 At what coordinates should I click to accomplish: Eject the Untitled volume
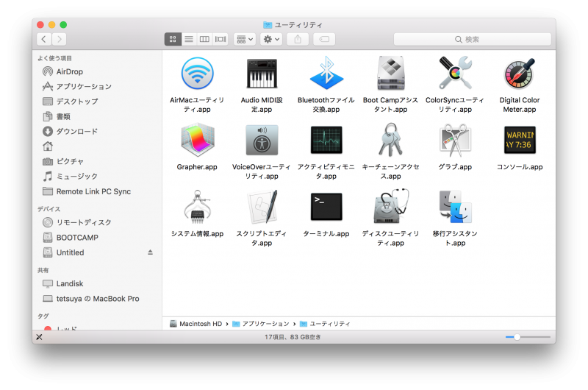[x=151, y=252]
